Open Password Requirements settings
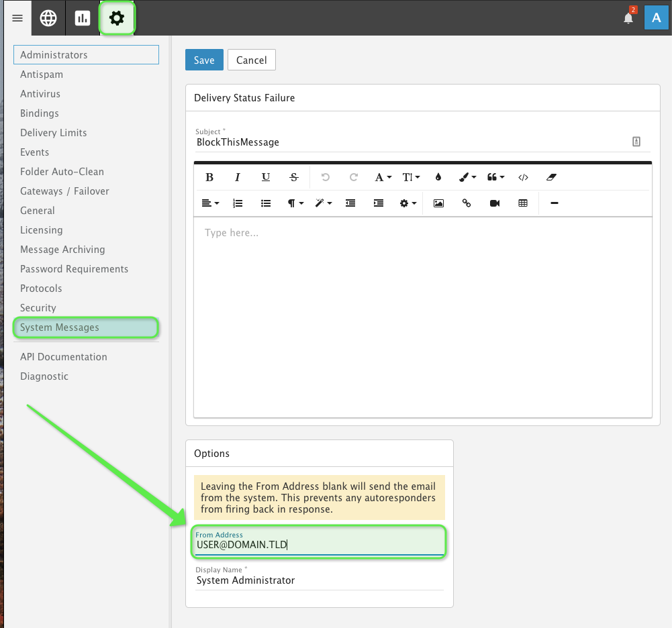 [74, 269]
